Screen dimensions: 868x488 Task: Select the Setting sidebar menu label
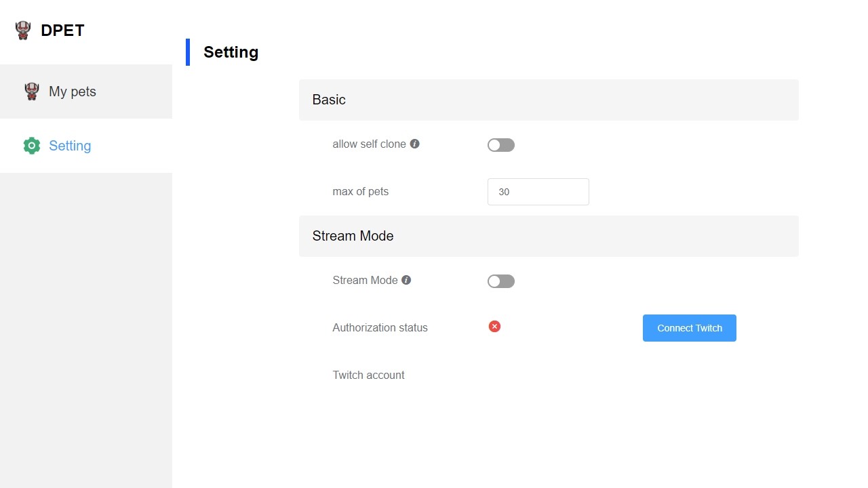pyautogui.click(x=70, y=146)
